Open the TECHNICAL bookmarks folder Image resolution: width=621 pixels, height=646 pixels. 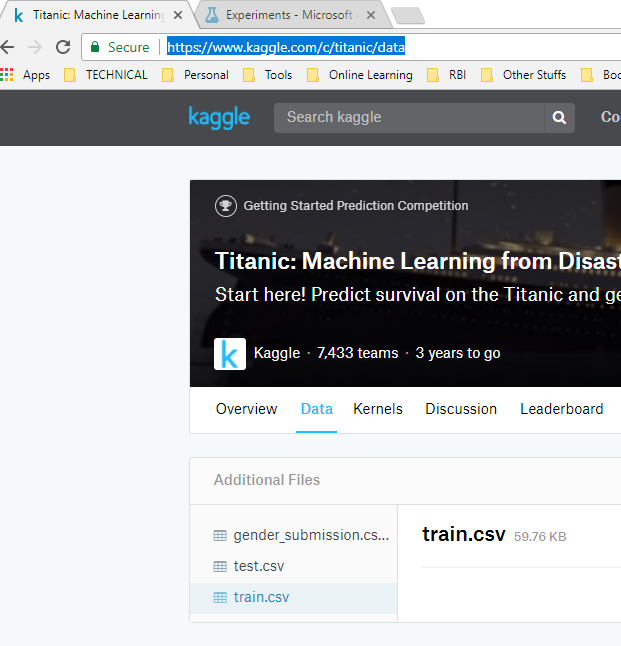click(116, 75)
